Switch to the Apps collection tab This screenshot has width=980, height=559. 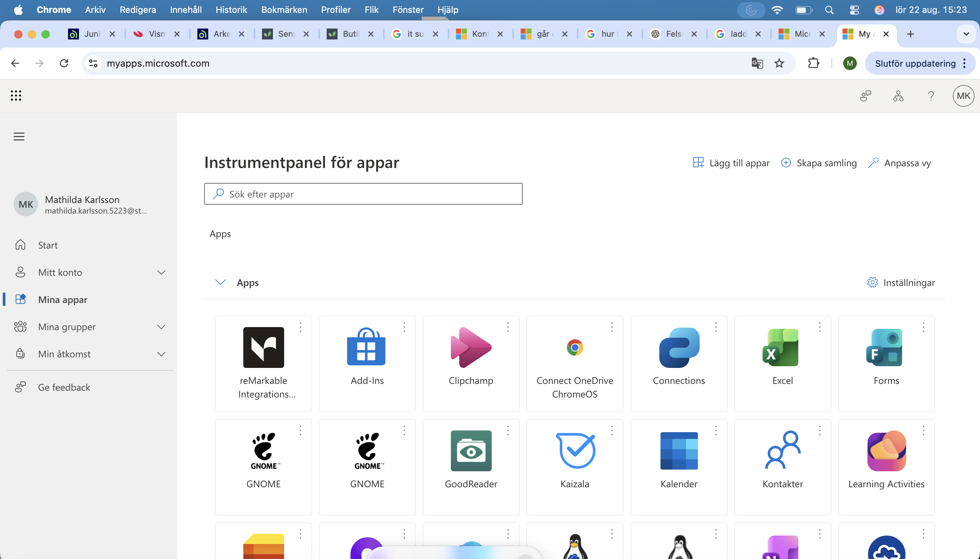(x=220, y=234)
